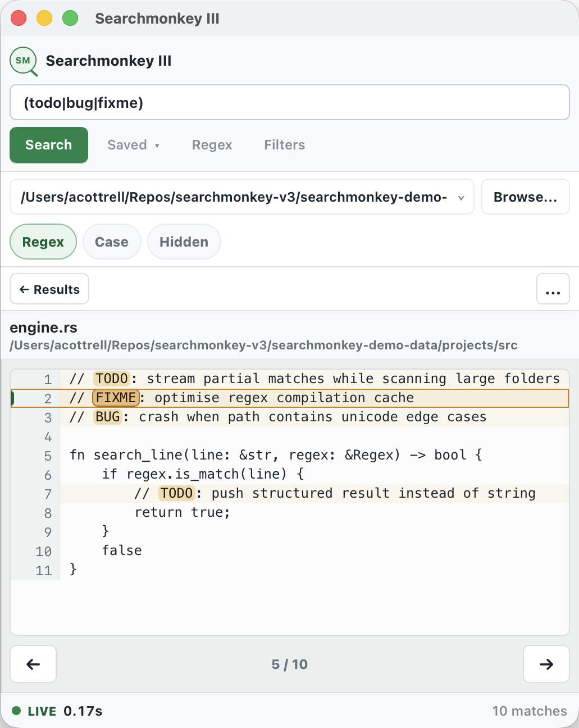579x728 pixels.
Task: Click the LIVE status label
Action: coord(42,711)
